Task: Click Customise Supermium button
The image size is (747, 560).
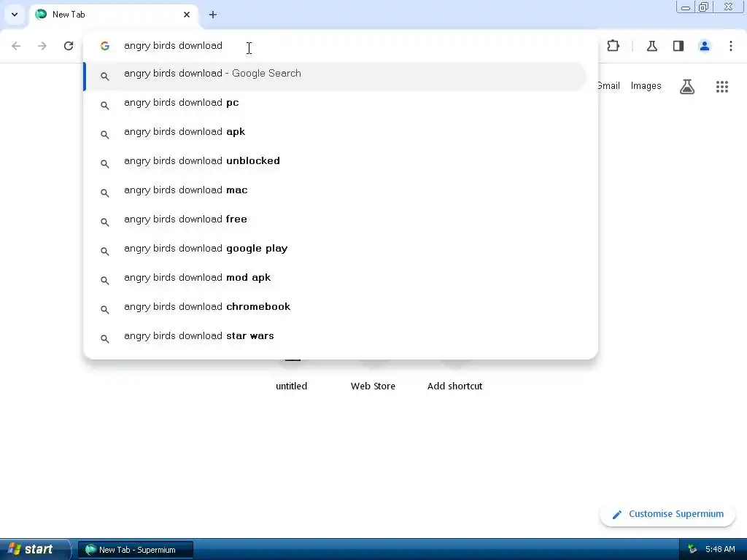Action: pos(667,514)
